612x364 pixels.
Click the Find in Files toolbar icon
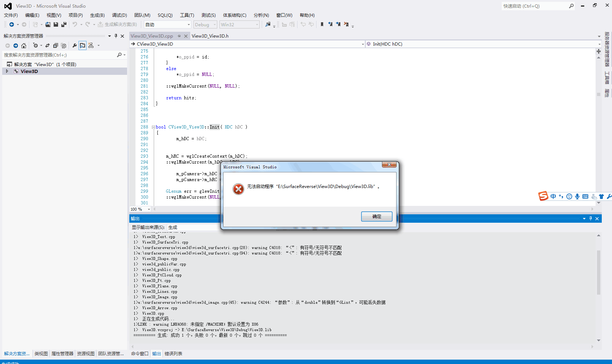pos(268,24)
